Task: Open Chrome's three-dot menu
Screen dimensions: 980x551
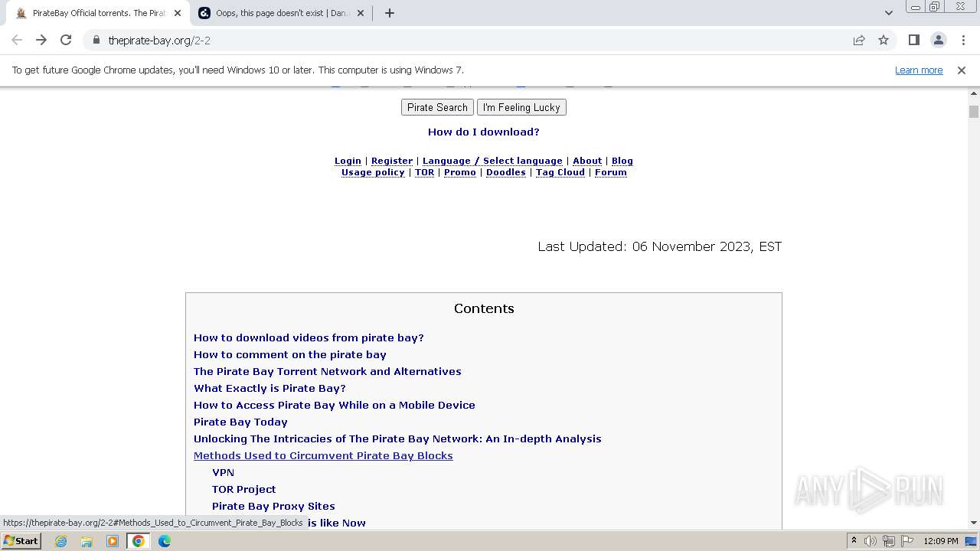Action: (962, 40)
